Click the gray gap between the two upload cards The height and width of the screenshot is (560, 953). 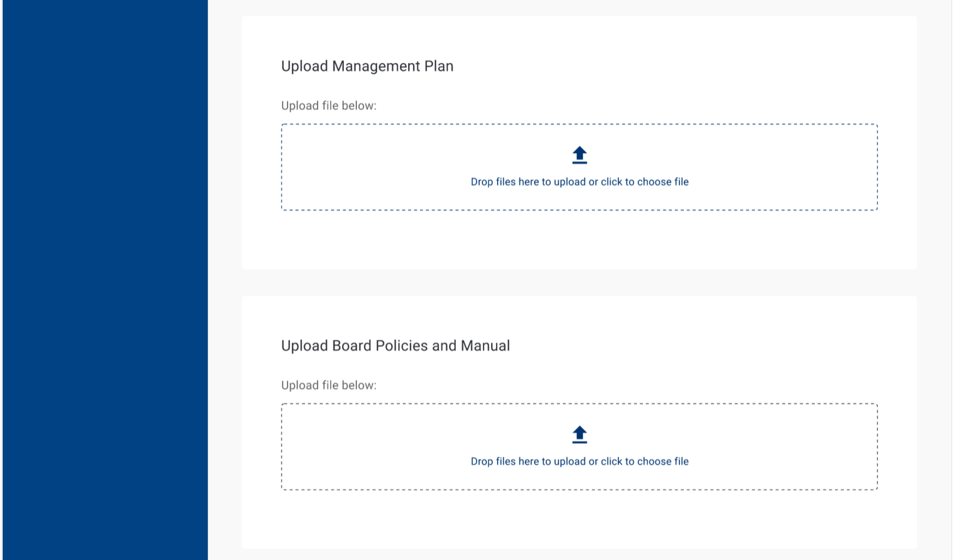click(579, 283)
